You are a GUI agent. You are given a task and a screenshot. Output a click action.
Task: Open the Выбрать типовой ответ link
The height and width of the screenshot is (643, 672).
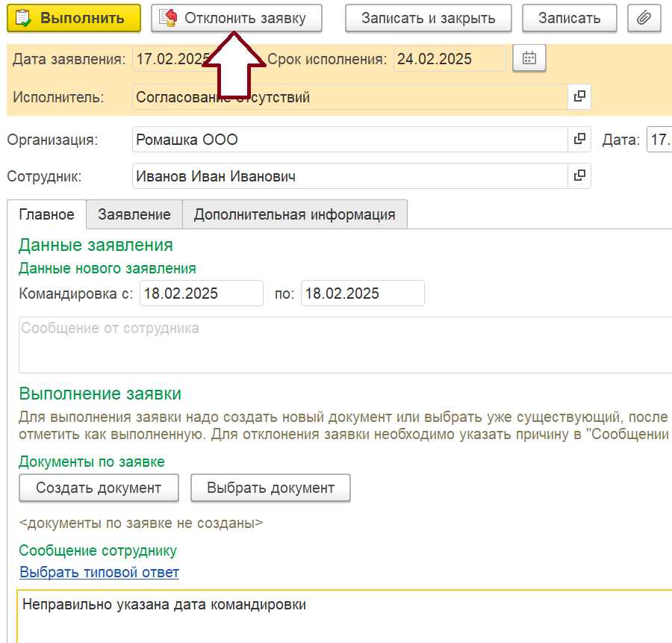tap(99, 572)
